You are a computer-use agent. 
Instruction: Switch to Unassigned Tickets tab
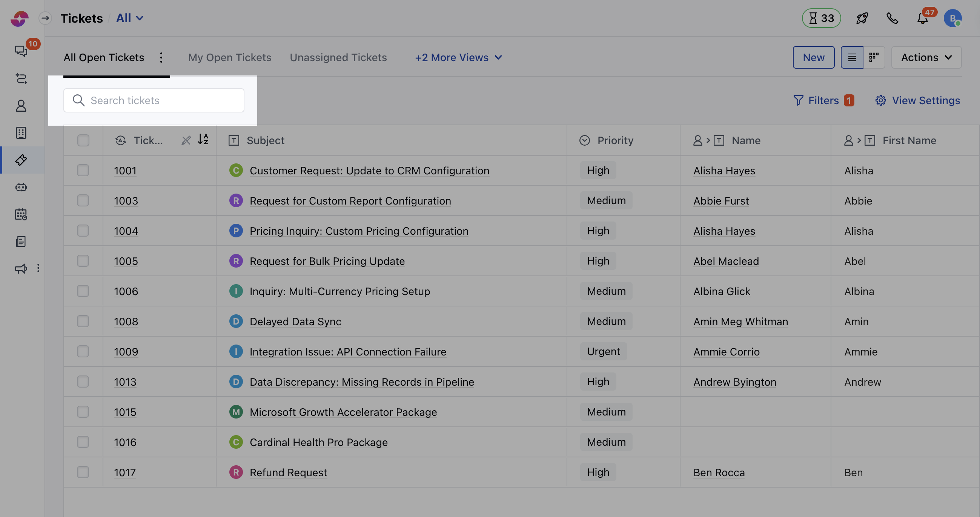click(x=338, y=57)
